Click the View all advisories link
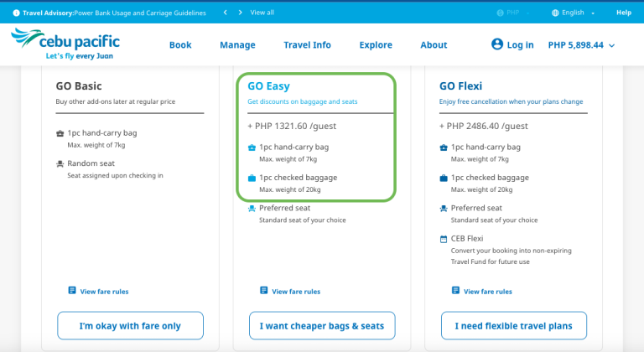This screenshot has width=644, height=352. [x=262, y=13]
